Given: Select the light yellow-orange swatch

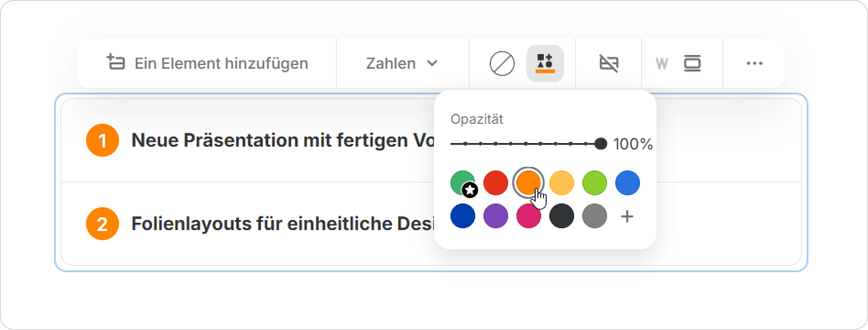Looking at the screenshot, I should point(561,183).
